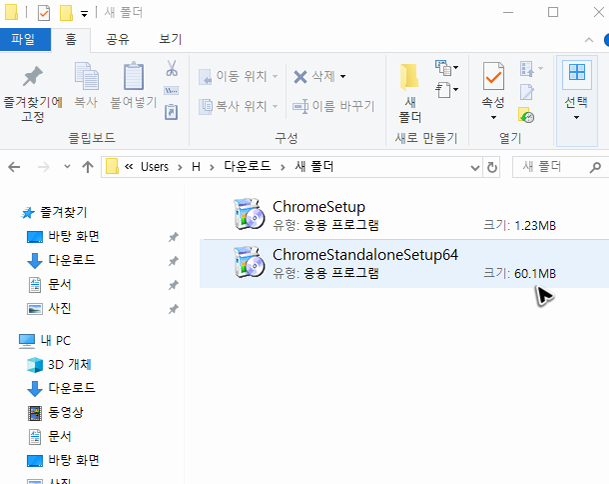Screen dimensions: 609x484
Task: Open 이동 위치 (move to) dropdown
Action: click(238, 76)
